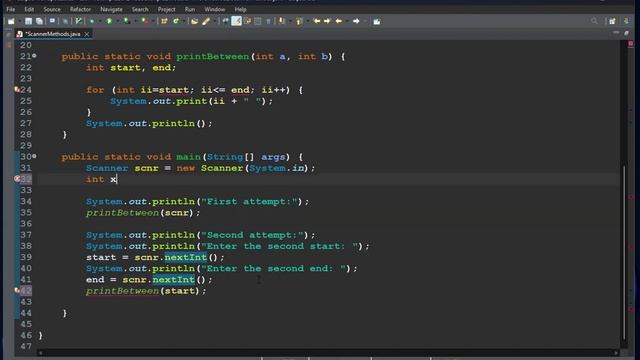Image resolution: width=640 pixels, height=360 pixels.
Task: Click highlighted "nextInt" on line 39
Action: 186,257
